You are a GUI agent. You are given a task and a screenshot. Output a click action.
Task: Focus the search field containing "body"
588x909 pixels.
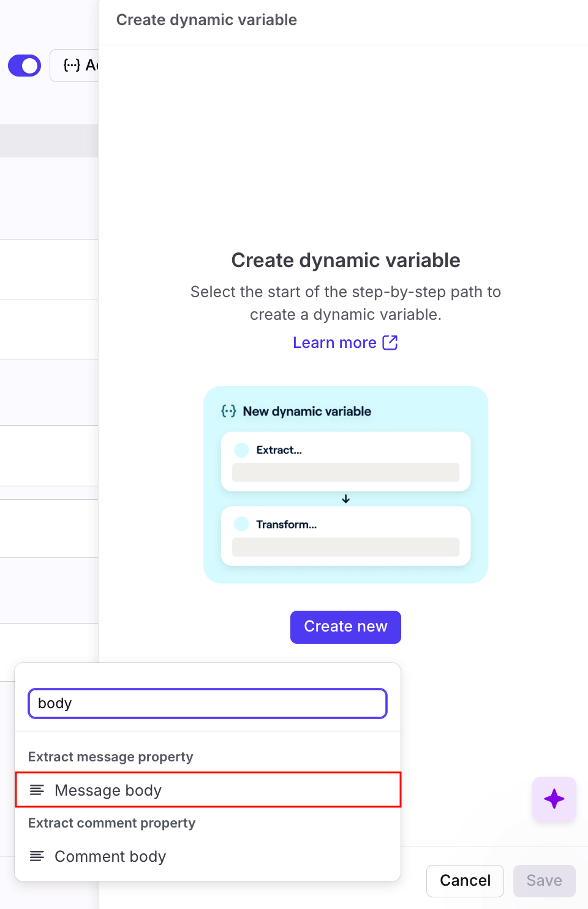coord(208,703)
